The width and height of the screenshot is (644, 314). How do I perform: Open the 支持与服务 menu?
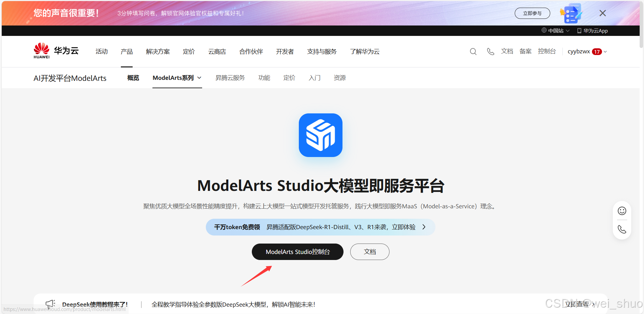(x=322, y=51)
